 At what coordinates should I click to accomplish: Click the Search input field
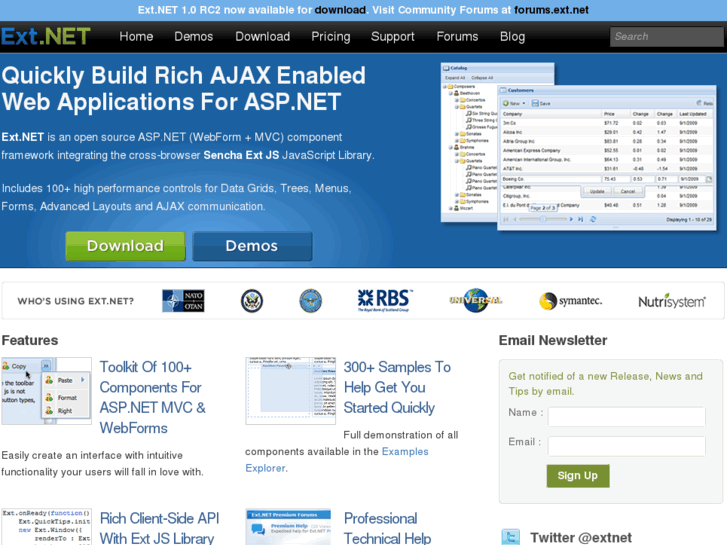(666, 37)
